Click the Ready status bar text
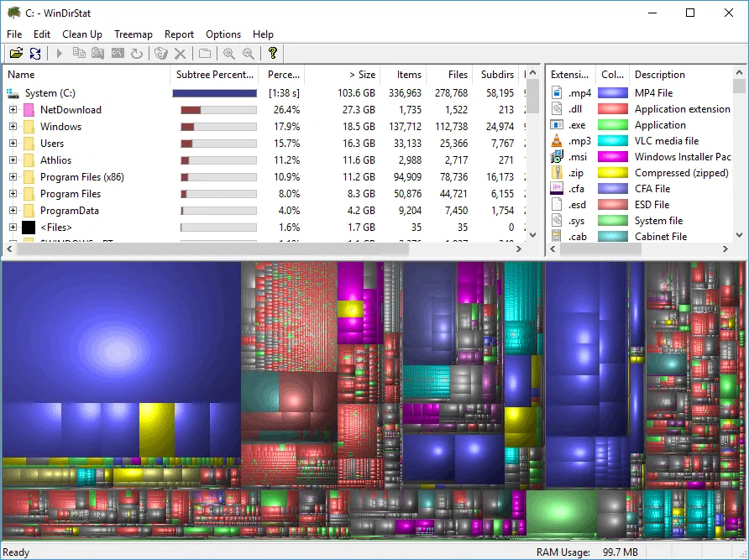Viewport: 749px width, 560px height. 16,552
